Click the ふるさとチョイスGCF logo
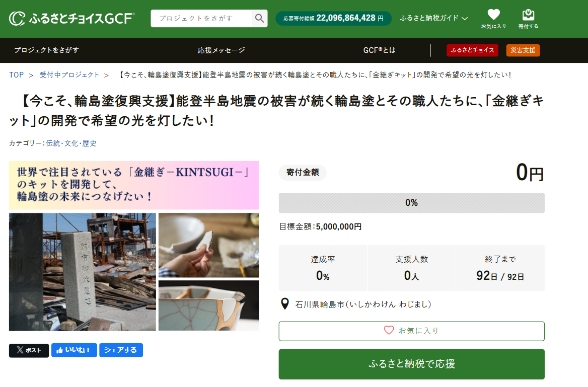 click(72, 19)
